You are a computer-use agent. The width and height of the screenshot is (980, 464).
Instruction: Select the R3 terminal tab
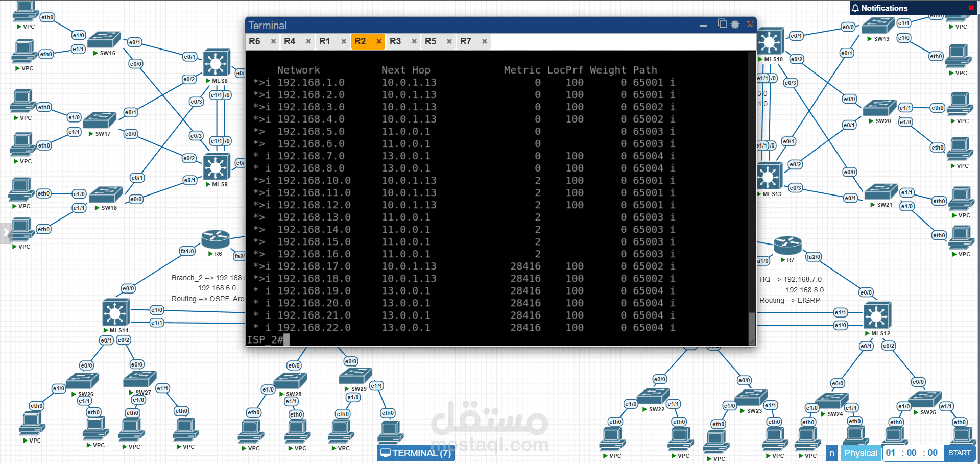click(395, 41)
